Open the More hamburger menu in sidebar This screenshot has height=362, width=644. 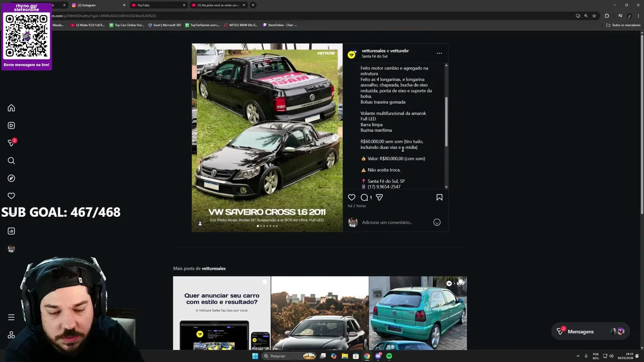click(11, 317)
